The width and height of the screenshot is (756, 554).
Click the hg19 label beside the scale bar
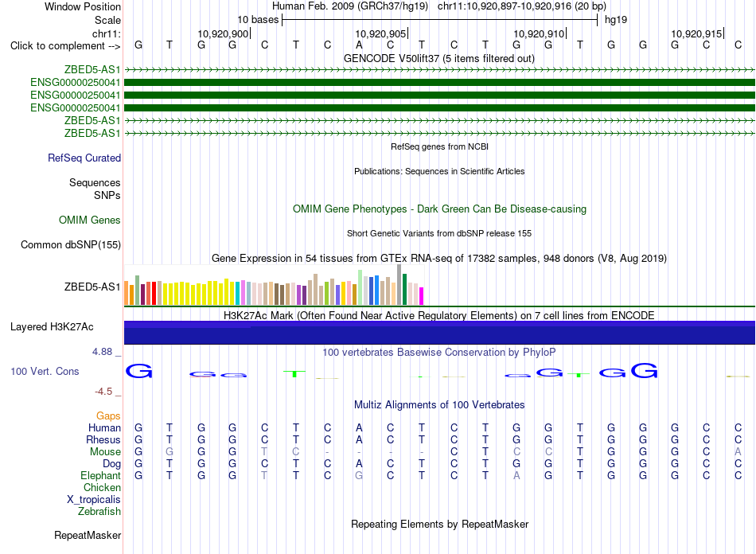point(616,20)
